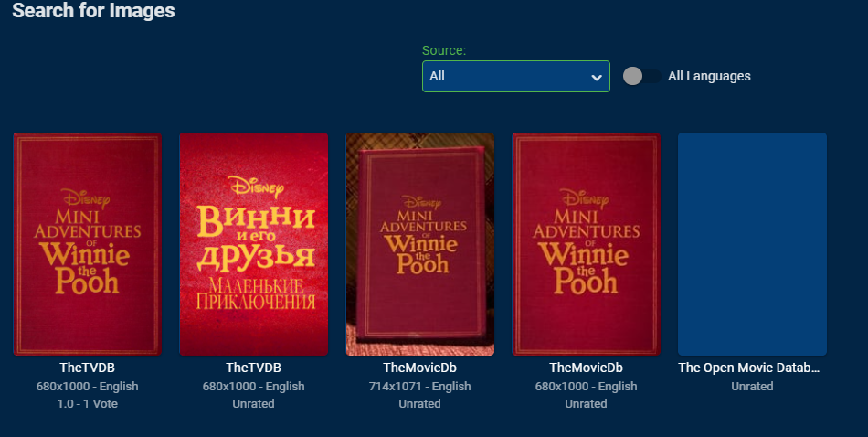This screenshot has width=868, height=437.
Task: Select first English Winnie the Pooh TheTVDB poster
Action: click(88, 244)
